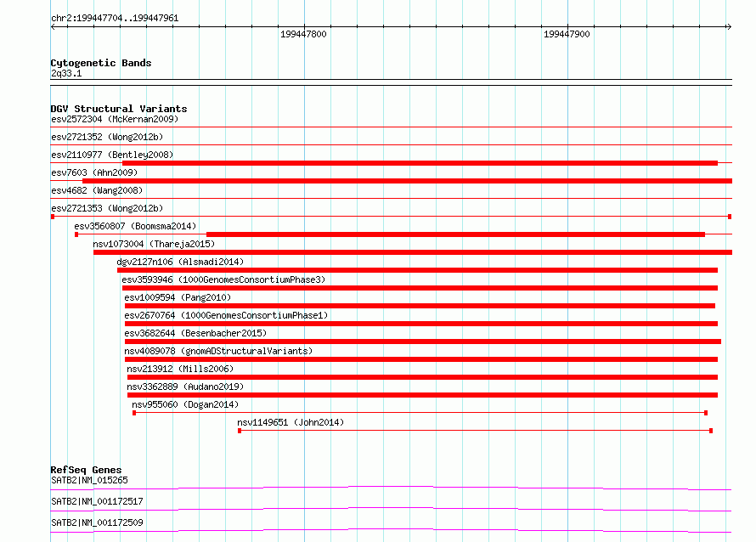Select dgv2127n106 (Alsmadi2014) label
Viewport: 756px width, 542px height.
pos(180,262)
